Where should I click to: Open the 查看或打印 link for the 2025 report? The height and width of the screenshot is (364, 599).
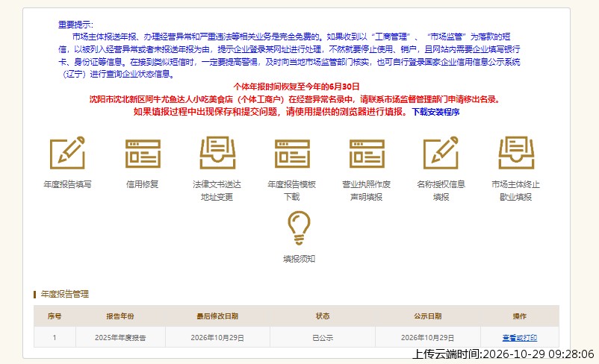[x=520, y=338]
